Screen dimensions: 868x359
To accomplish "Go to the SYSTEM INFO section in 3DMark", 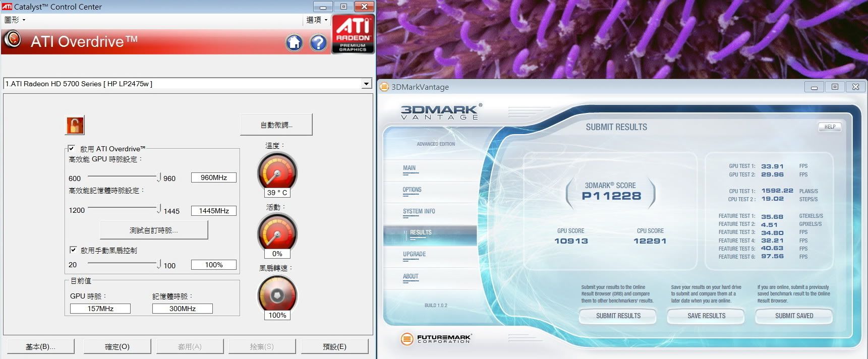I will [419, 212].
